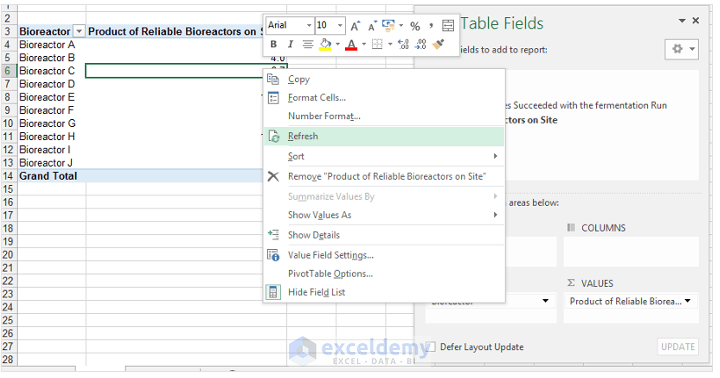Select cell Bioreactor G
The width and height of the screenshot is (720, 378).
coord(51,124)
